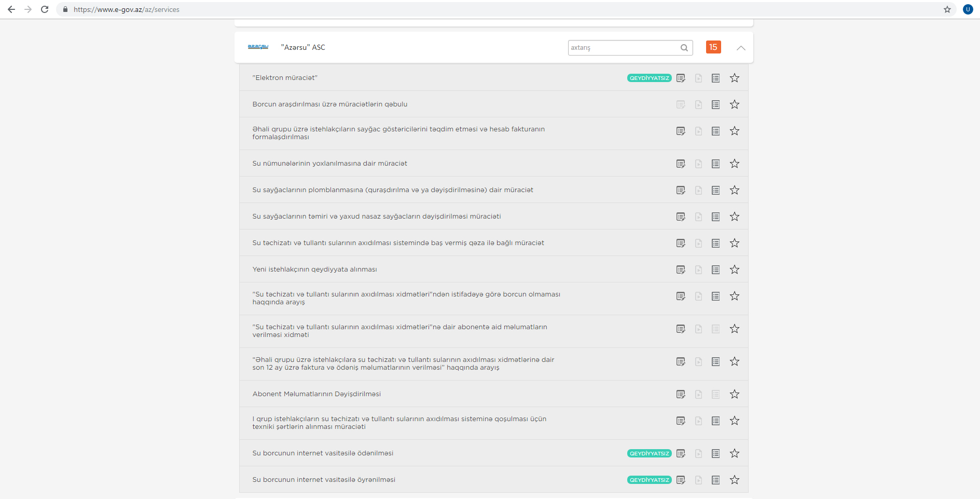Open Su borcunun internet vasitəsilə ödənilməsi link
This screenshot has height=499, width=980.
point(323,453)
